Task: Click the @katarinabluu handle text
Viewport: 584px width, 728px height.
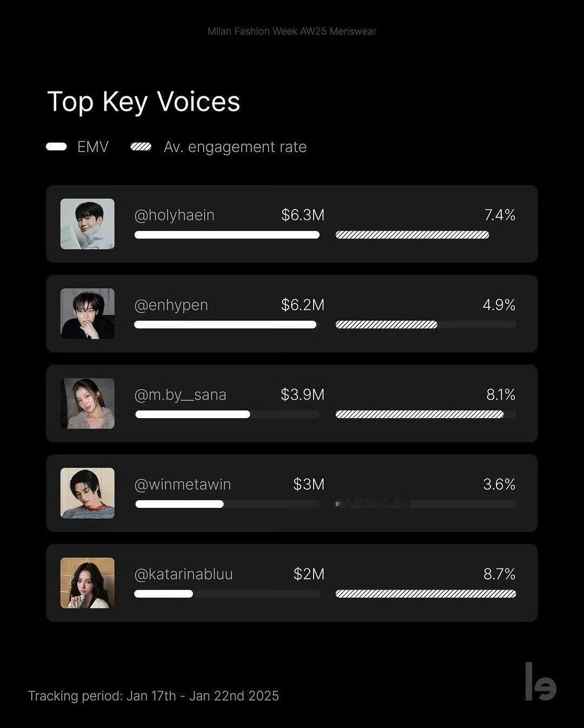Action: (x=184, y=574)
